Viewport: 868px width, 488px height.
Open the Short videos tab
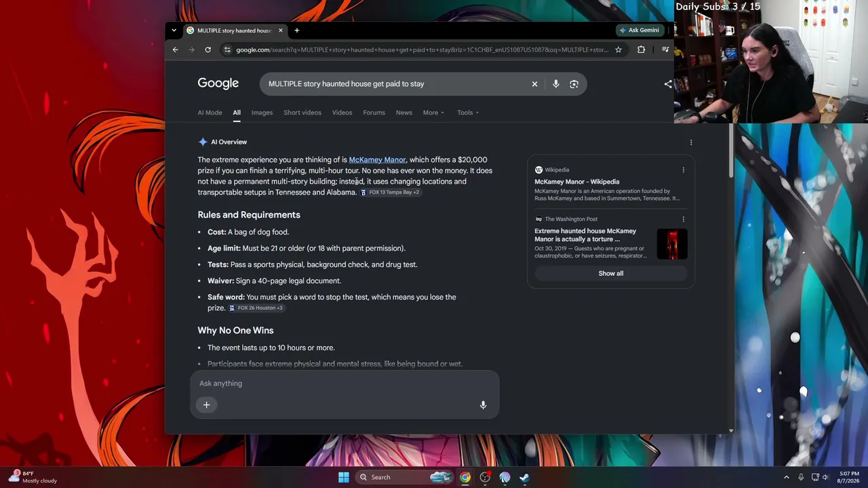[302, 113]
